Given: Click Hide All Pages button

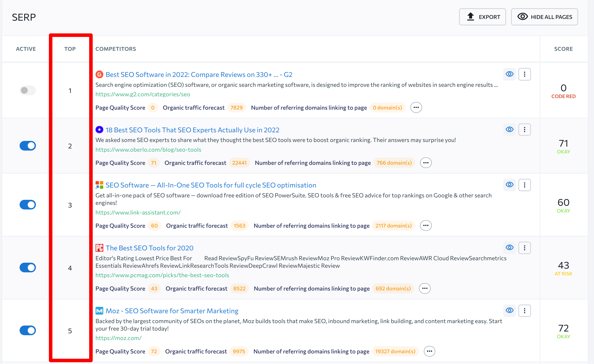Looking at the screenshot, I should (546, 17).
